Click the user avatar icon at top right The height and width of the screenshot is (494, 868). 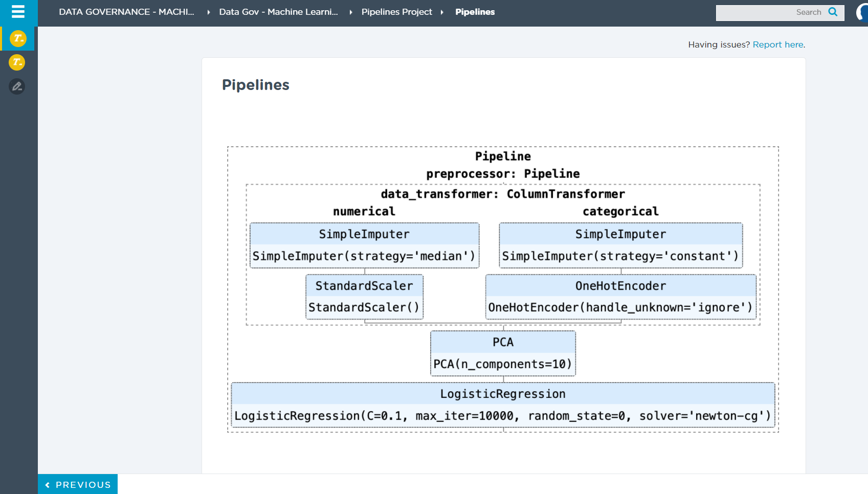point(862,12)
